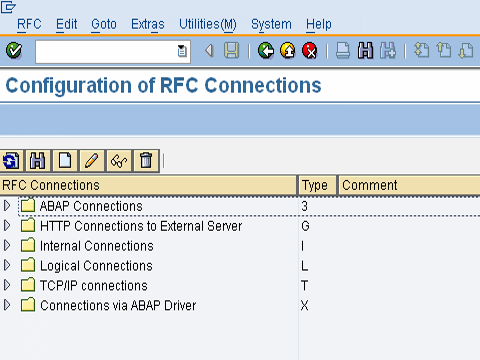Expand HTTP Connections to External Server node
The height and width of the screenshot is (360, 480).
pyautogui.click(x=7, y=226)
